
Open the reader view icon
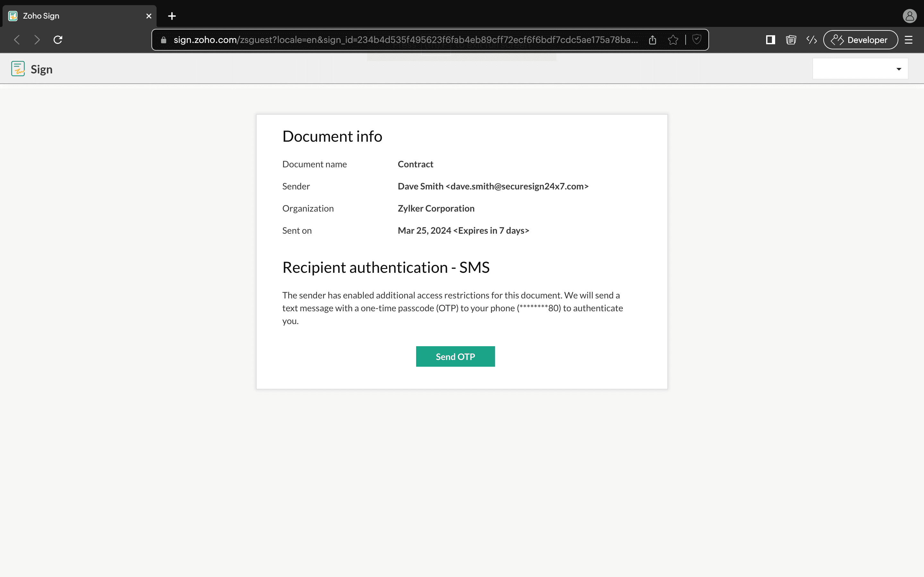click(x=791, y=40)
